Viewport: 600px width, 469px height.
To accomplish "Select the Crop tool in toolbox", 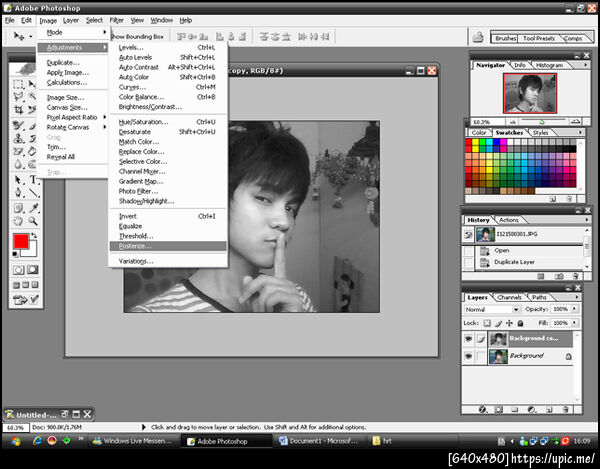I will click(18, 110).
